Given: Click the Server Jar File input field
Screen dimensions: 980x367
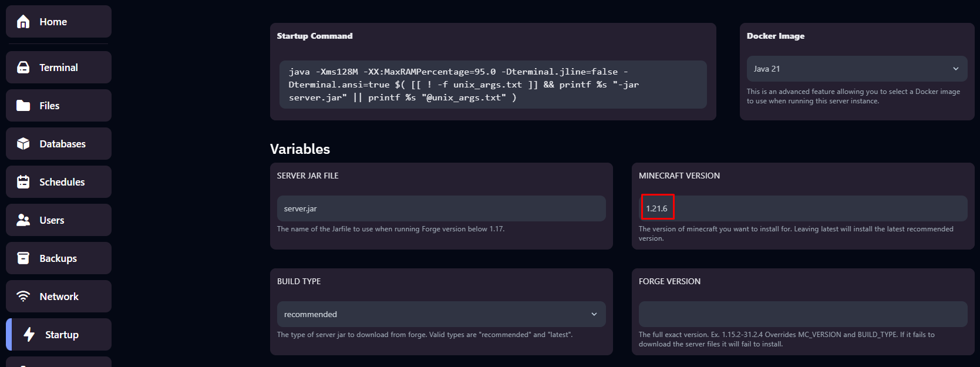Looking at the screenshot, I should (440, 208).
